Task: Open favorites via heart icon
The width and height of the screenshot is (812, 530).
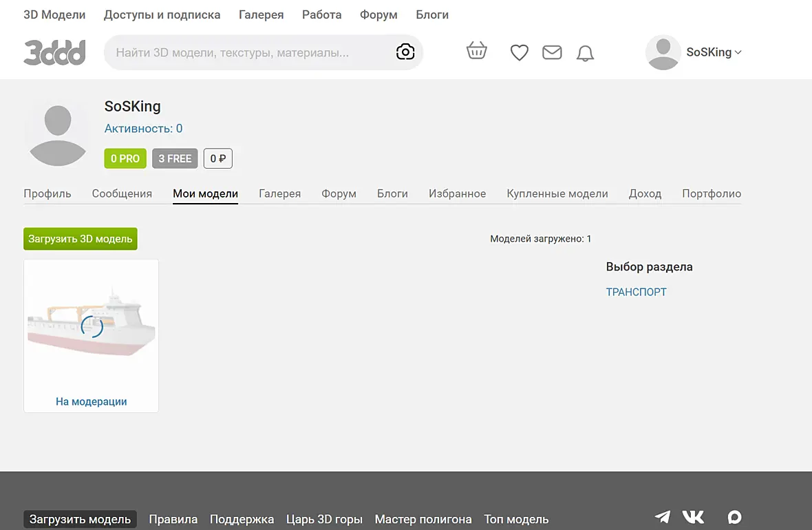Action: point(520,52)
